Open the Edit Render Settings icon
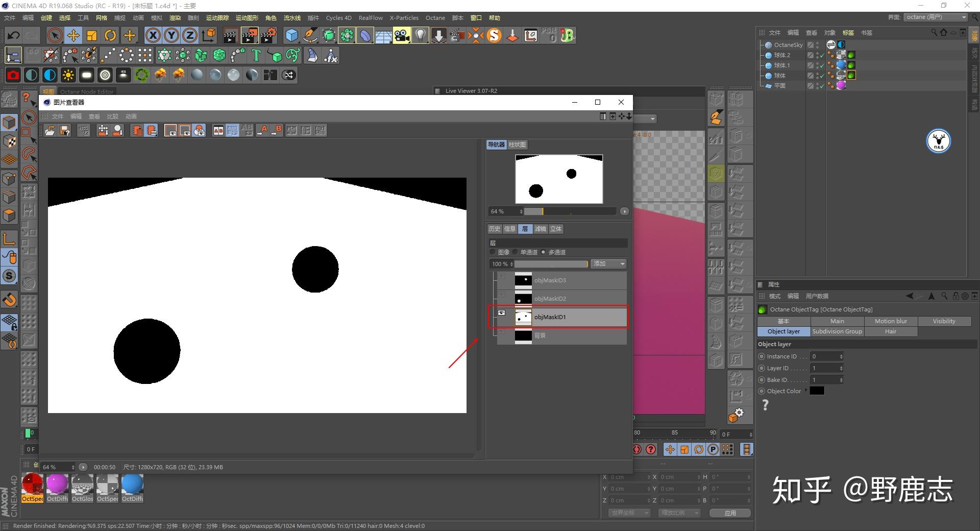980x531 pixels. 268,35
